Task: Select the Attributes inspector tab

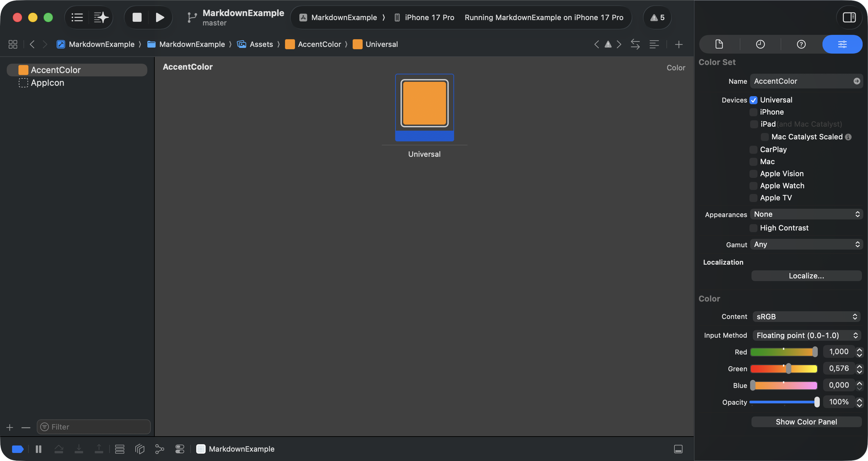Action: (842, 44)
